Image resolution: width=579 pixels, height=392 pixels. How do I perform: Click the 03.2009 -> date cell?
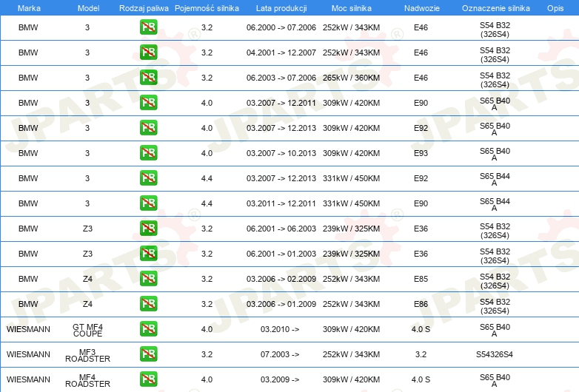pos(280,379)
